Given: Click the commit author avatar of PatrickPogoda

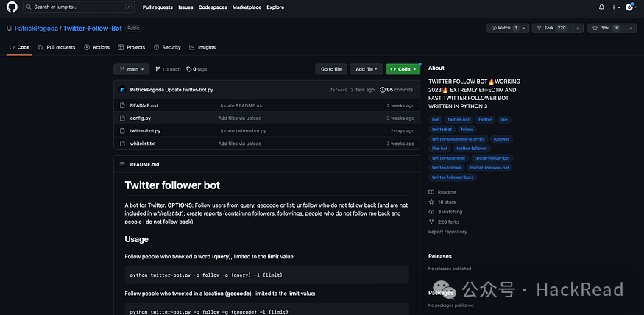Looking at the screenshot, I should click(122, 90).
